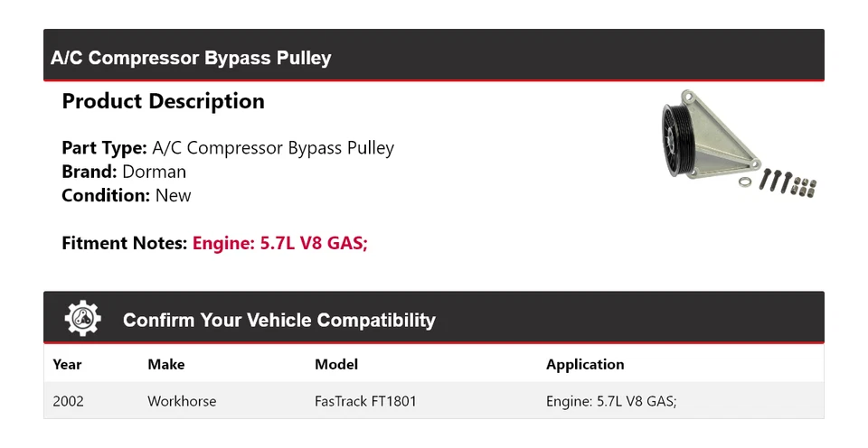Screen dimensions: 868x448
Task: Click the bold Fitment Notes label
Action: [125, 243]
